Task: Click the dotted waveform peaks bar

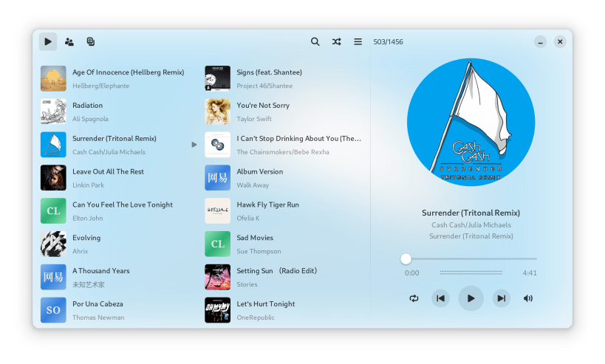Action: [x=471, y=272]
